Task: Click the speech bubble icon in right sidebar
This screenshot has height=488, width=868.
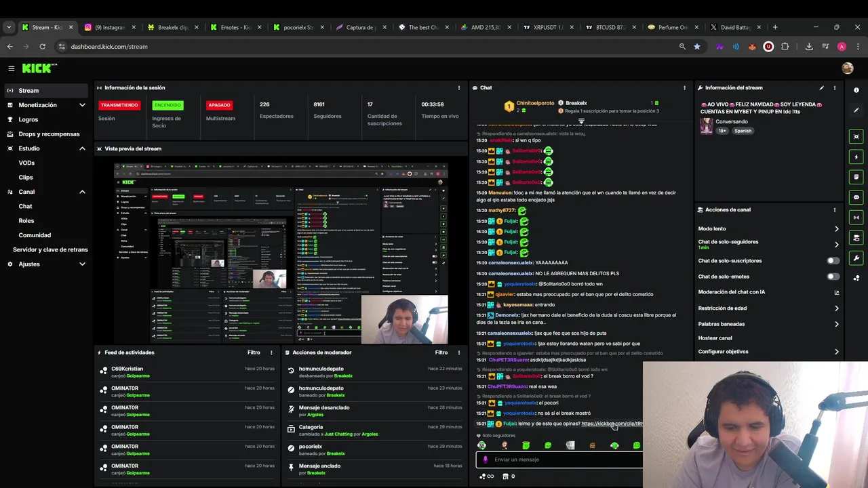Action: (856, 197)
